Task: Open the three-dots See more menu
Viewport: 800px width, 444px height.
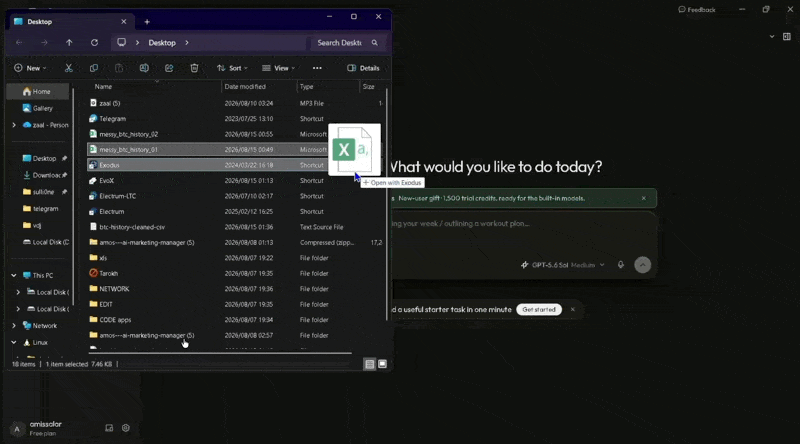Action: point(317,68)
